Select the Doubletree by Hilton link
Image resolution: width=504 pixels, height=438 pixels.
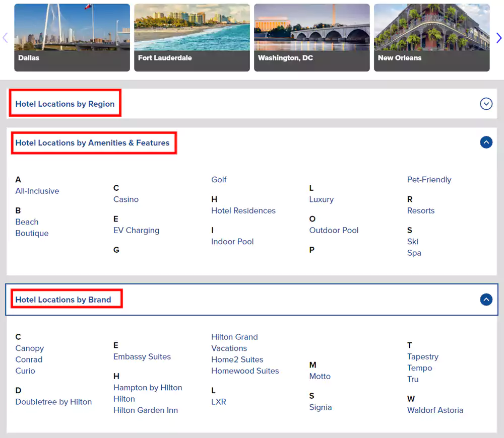[x=53, y=402]
